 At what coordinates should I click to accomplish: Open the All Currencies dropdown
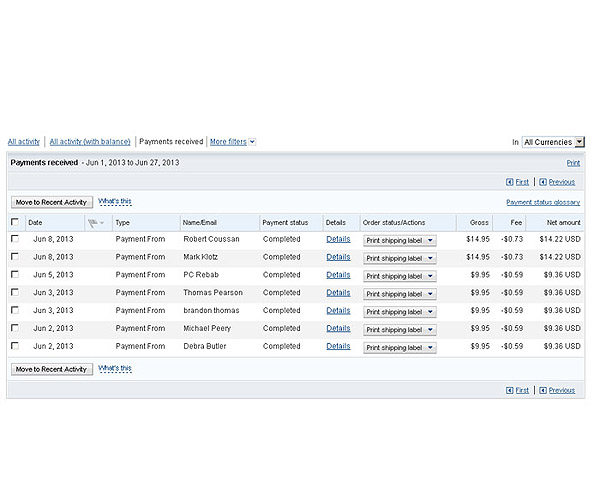[553, 142]
